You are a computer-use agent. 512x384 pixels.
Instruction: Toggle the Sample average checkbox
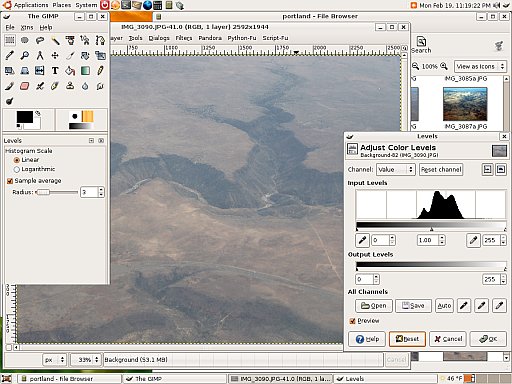click(x=10, y=181)
